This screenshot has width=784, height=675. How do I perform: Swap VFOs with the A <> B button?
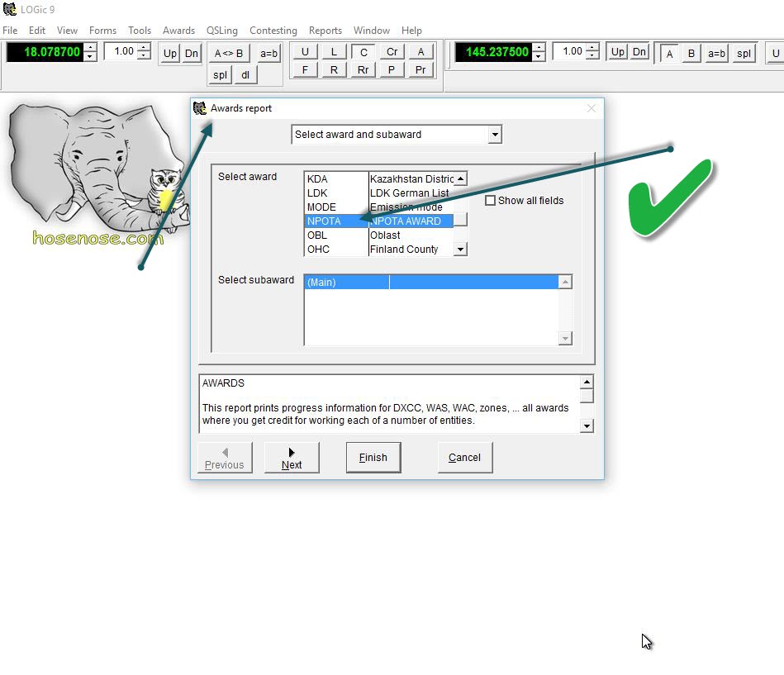pos(229,53)
